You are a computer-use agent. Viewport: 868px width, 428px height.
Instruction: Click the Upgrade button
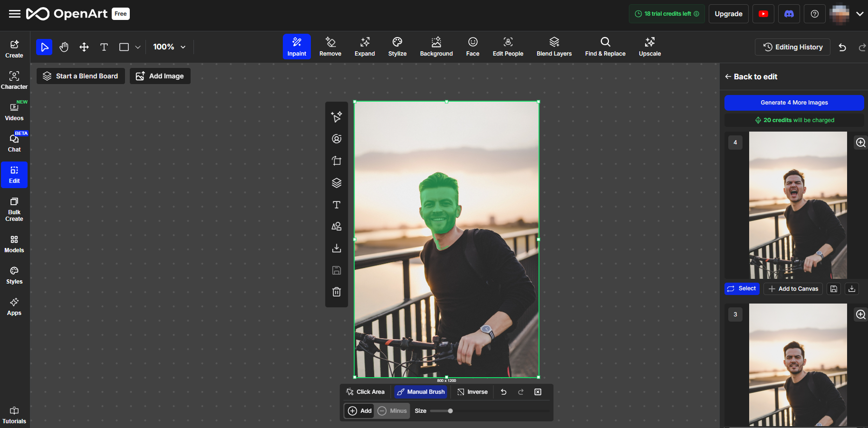point(729,14)
